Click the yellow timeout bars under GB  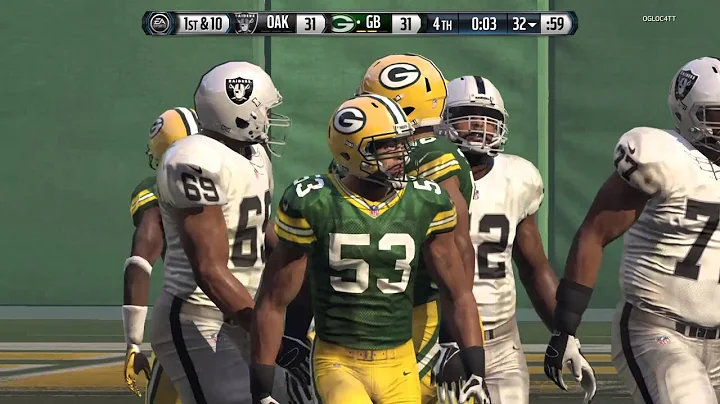pyautogui.click(x=367, y=31)
